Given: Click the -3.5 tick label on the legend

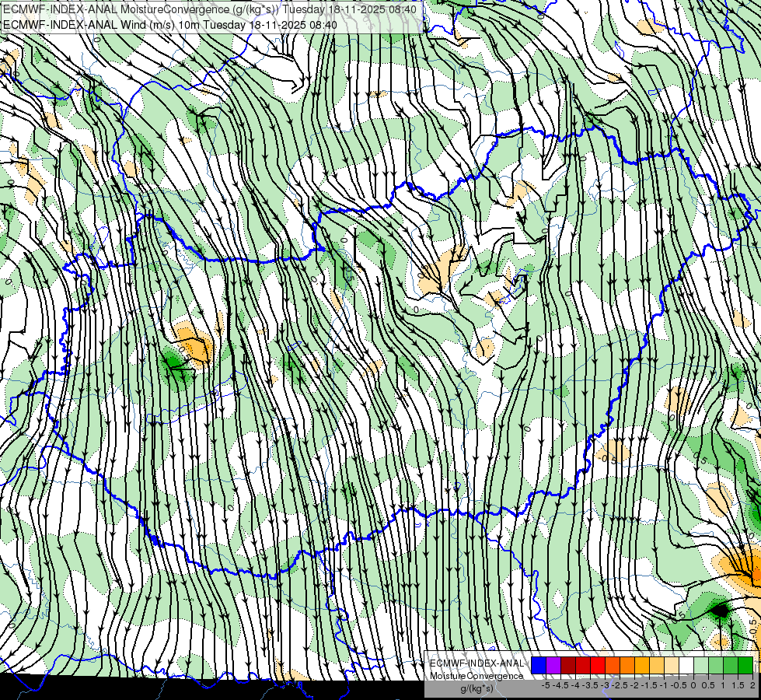Looking at the screenshot, I should [x=590, y=685].
